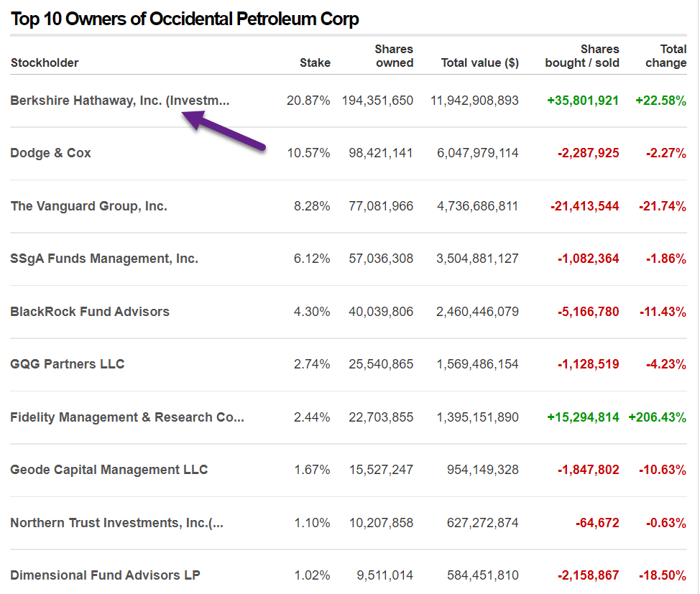This screenshot has width=700, height=594.
Task: Select shares owned value 98,421,141
Action: click(381, 153)
